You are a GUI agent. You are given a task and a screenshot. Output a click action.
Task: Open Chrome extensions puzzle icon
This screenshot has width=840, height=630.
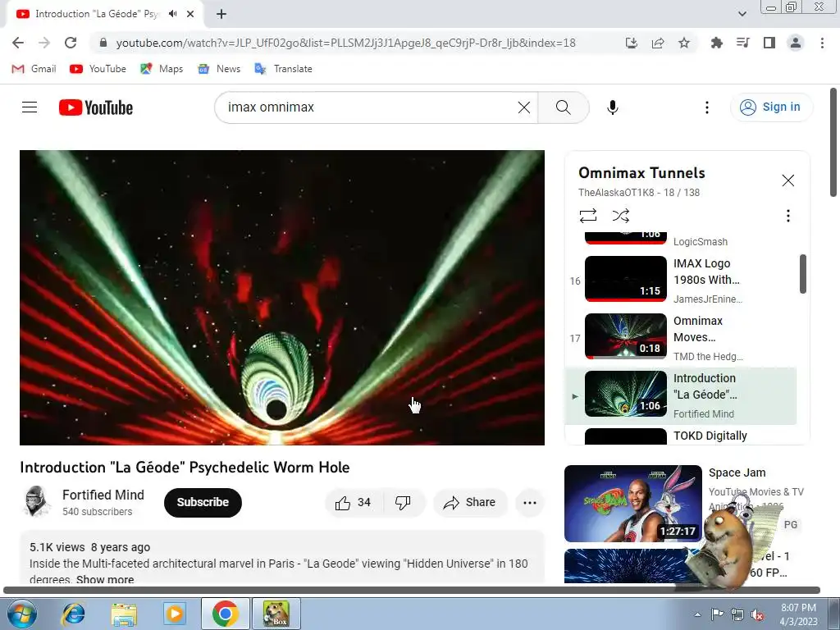click(716, 43)
